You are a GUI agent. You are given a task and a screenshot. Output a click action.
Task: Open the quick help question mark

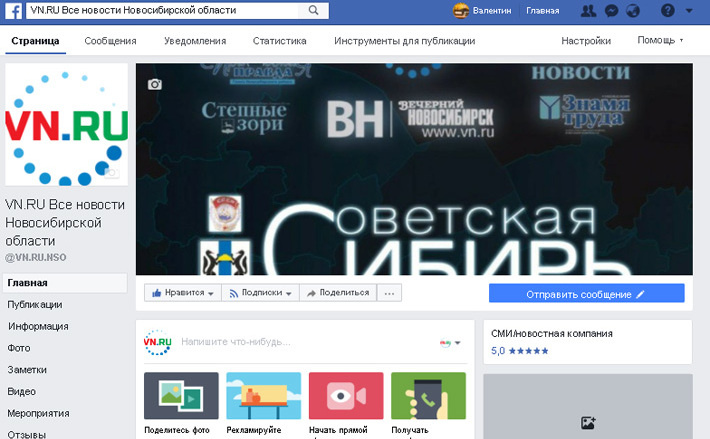667,10
